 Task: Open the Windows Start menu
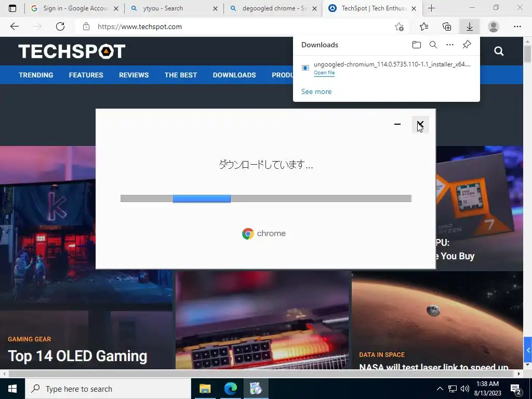[x=12, y=389]
